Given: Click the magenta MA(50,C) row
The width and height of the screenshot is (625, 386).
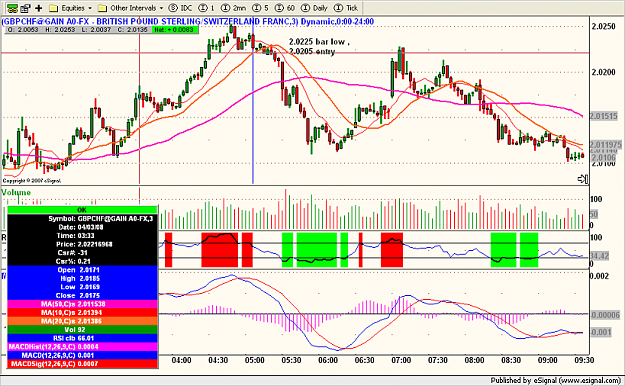Looking at the screenshot, I should click(x=82, y=304).
